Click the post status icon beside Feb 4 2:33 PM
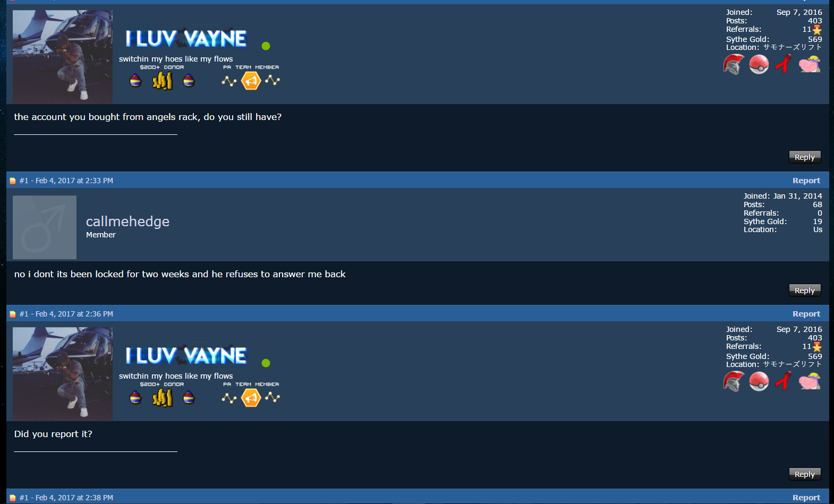This screenshot has height=504, width=834. click(13, 181)
